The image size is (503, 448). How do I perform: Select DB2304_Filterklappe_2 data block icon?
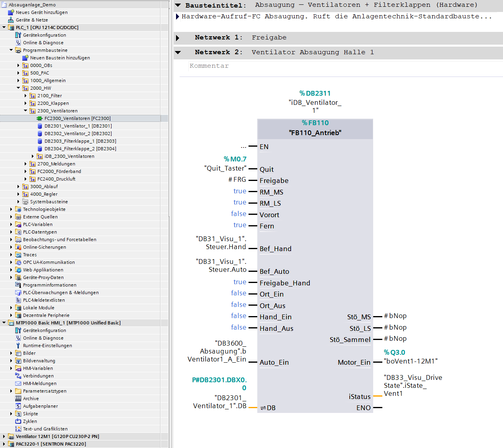click(39, 149)
